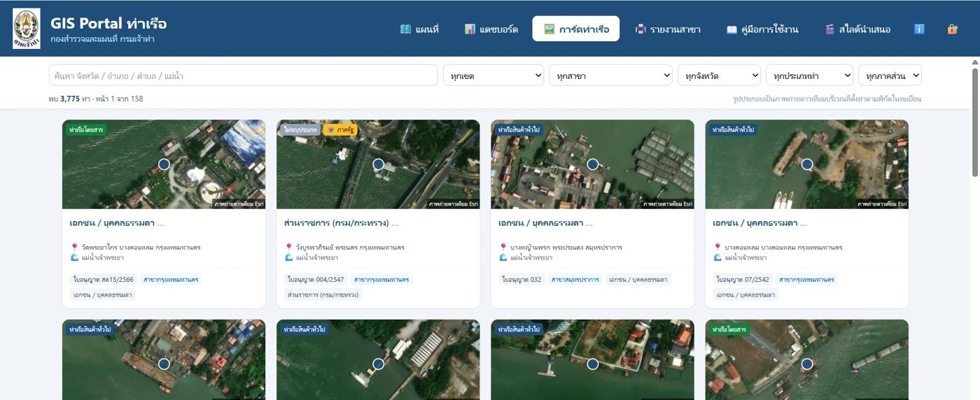Open the แดชบอร์ด dashboard tab
This screenshot has width=980, height=400.
point(491,29)
